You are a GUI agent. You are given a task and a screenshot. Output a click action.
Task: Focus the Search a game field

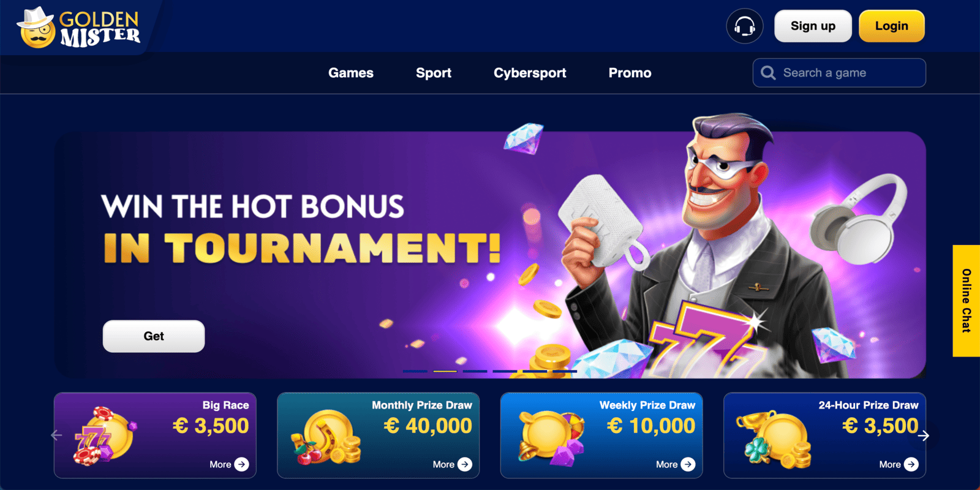(x=839, y=73)
